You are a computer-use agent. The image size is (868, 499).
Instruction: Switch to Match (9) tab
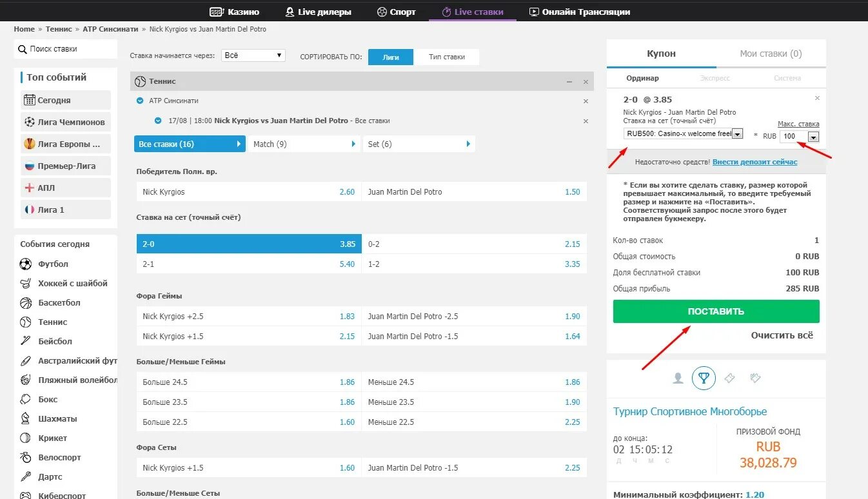click(304, 144)
